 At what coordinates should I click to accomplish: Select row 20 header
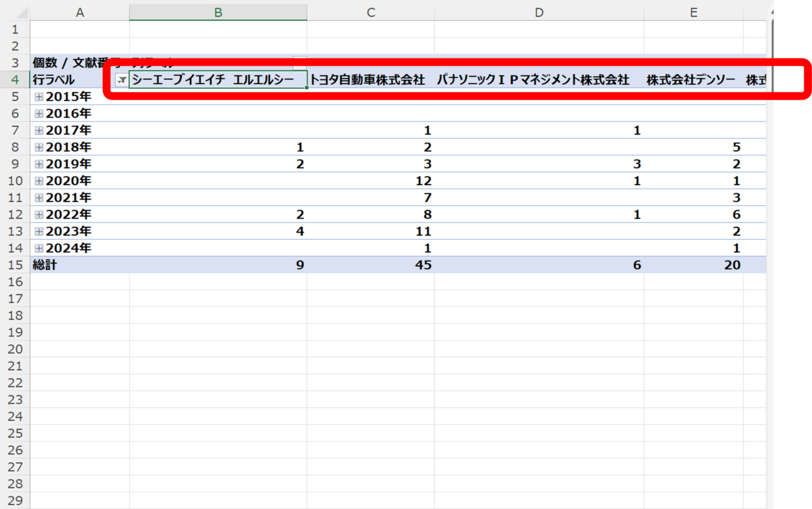tap(15, 349)
